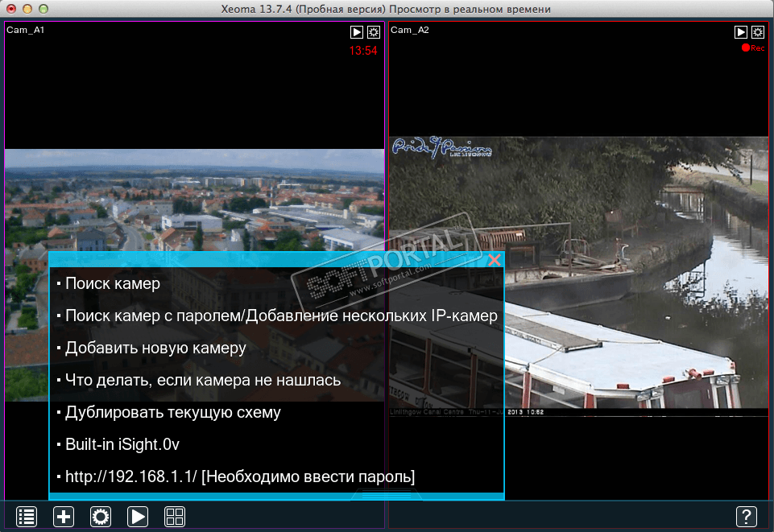Open archive playback for Cam_A1

tap(357, 32)
